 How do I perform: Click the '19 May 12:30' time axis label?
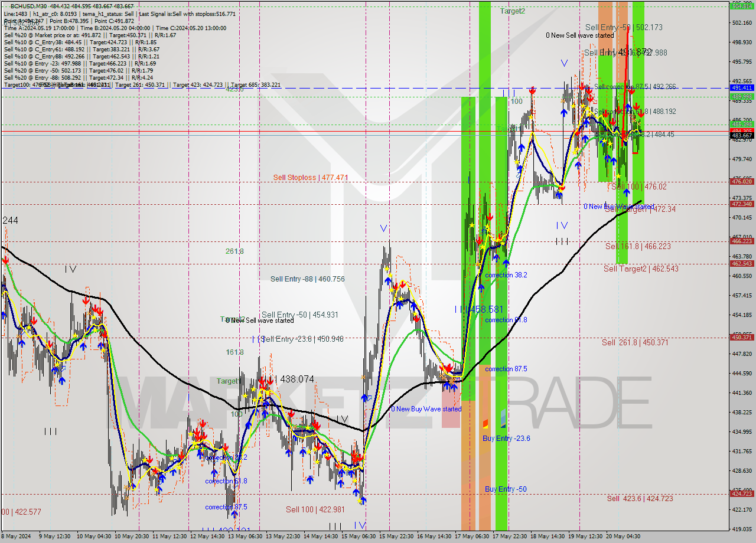[586, 537]
